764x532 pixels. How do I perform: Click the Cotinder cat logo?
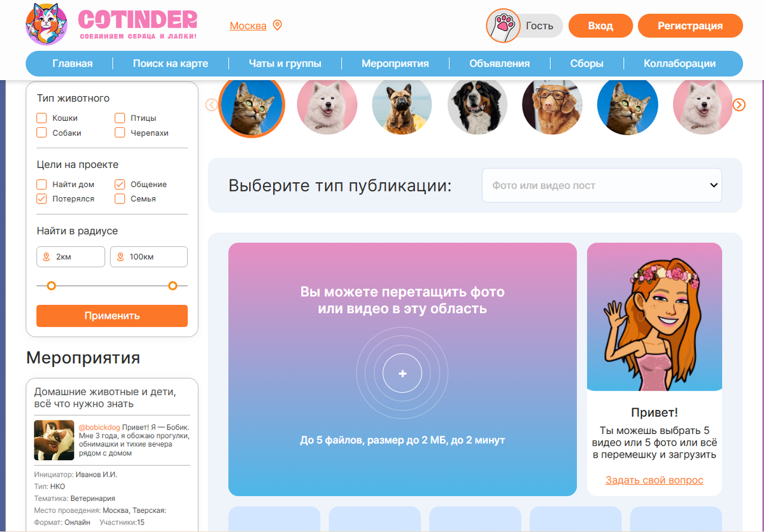46,24
